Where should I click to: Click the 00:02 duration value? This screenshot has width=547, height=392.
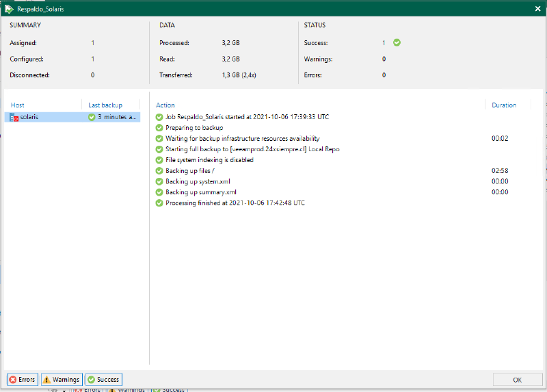(500, 139)
